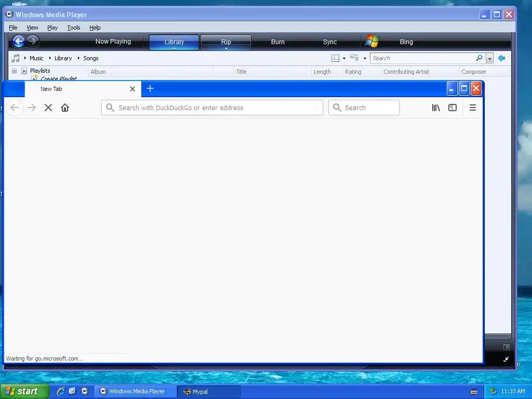532x399 pixels.
Task: Click the Music breadcrumb
Action: pyautogui.click(x=36, y=58)
